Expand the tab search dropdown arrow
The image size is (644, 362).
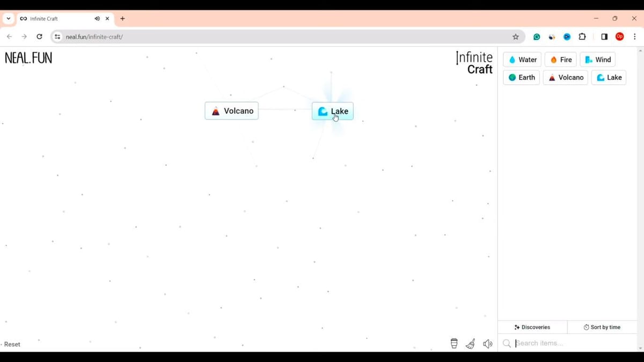tap(9, 19)
